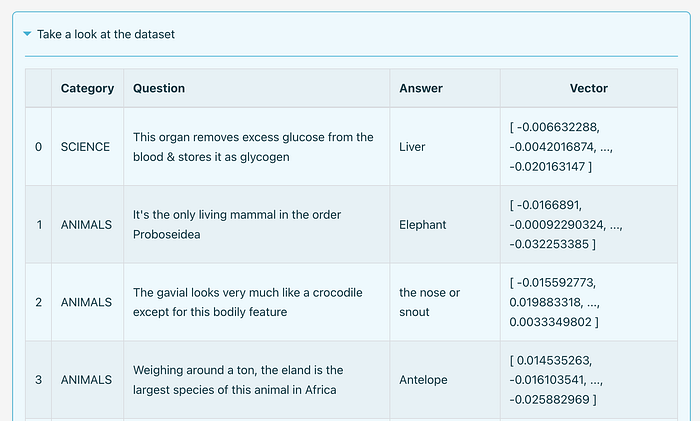
Task: Click the gavial crocodile question cell
Action: [247, 302]
